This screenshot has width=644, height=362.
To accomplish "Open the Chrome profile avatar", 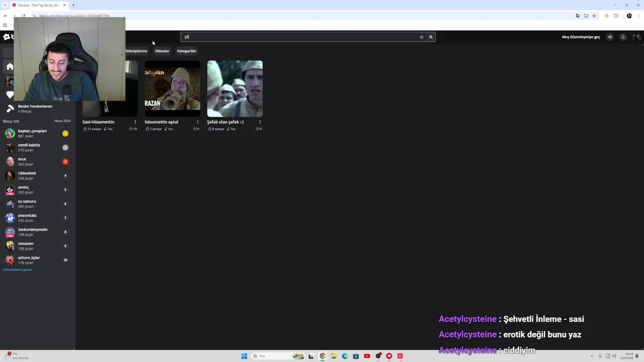I will [629, 16].
